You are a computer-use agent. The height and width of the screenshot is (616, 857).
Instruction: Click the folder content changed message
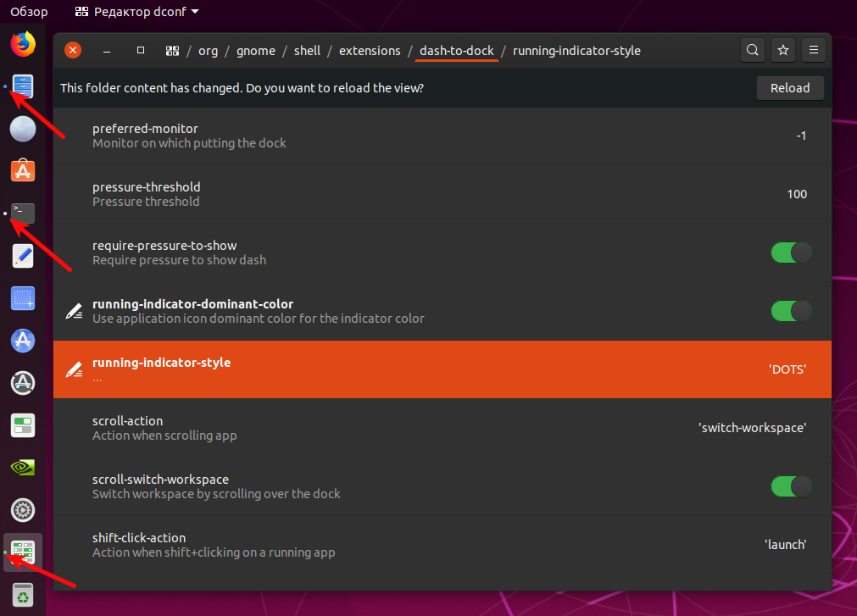[x=242, y=88]
